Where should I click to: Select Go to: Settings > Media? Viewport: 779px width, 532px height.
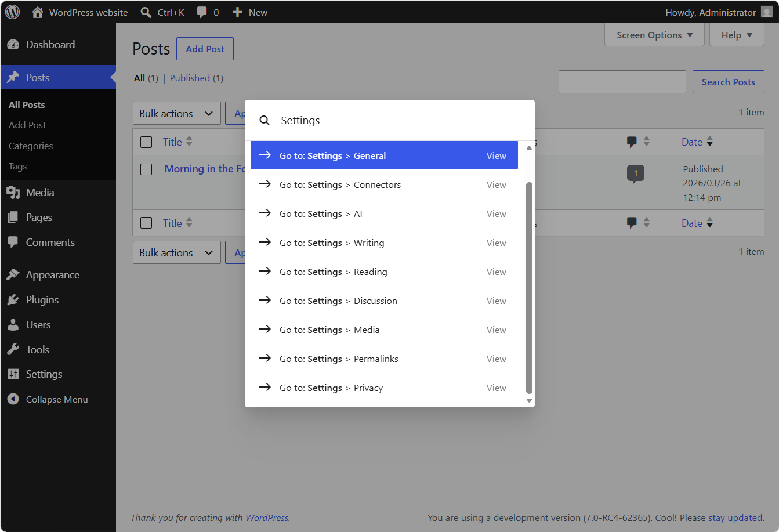[384, 330]
